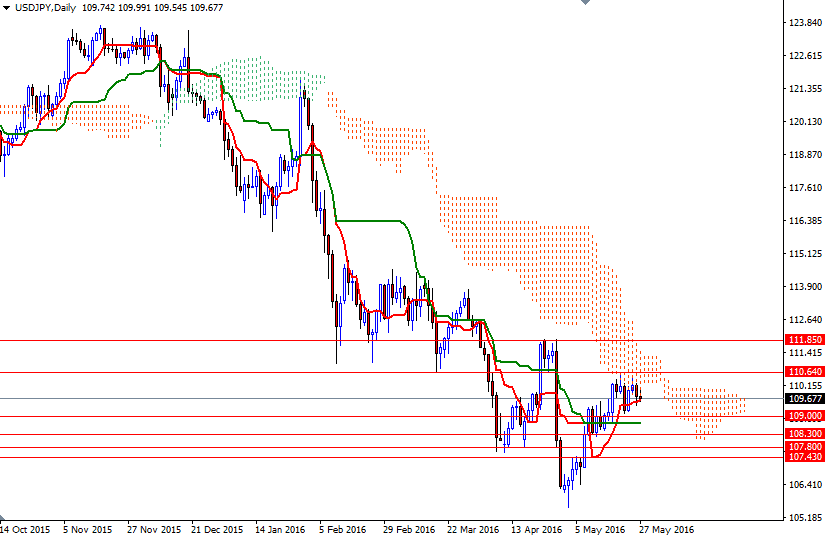Image resolution: width=827 pixels, height=538 pixels.
Task: Click the 117.610 price scale value
Action: [x=805, y=188]
